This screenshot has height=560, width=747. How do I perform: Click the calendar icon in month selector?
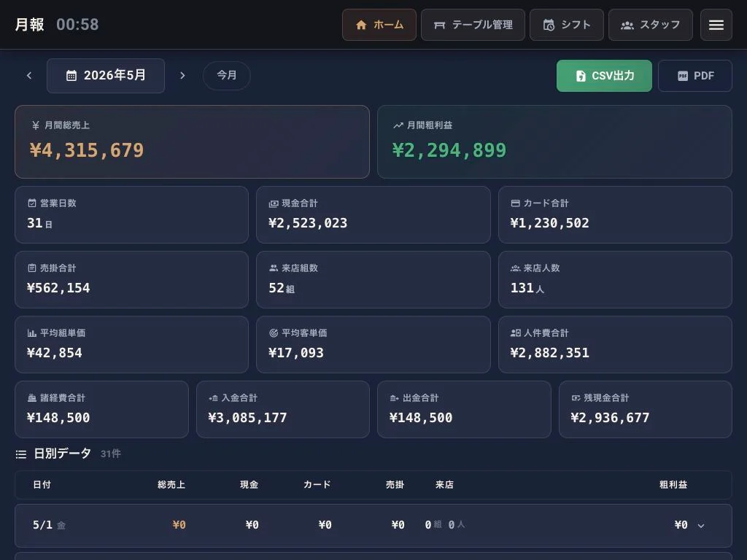(x=71, y=75)
